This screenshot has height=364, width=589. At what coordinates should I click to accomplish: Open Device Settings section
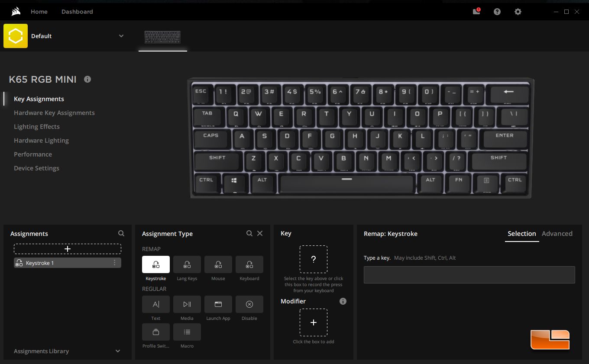[x=36, y=168]
